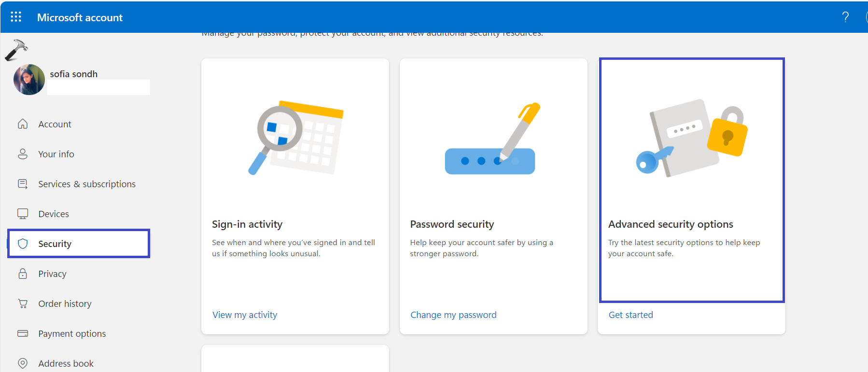The height and width of the screenshot is (372, 868).
Task: Open the app launcher waffle icon
Action: pyautogui.click(x=16, y=17)
